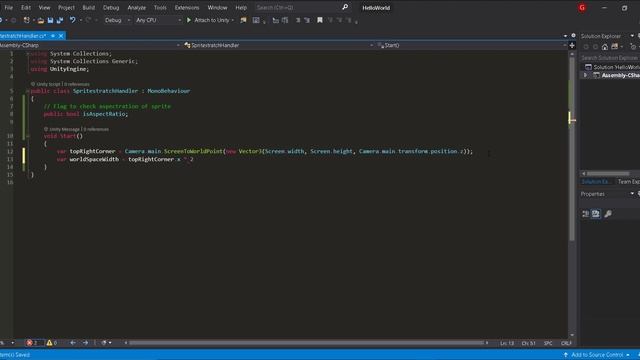Click the MonoBehaviour base class name

(x=169, y=91)
